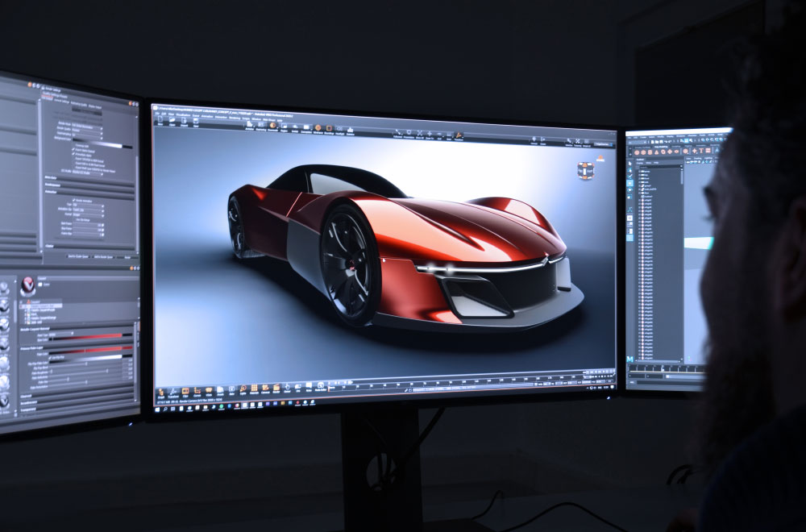
Task: Click the Render button in Render Settings
Action: pos(127,257)
